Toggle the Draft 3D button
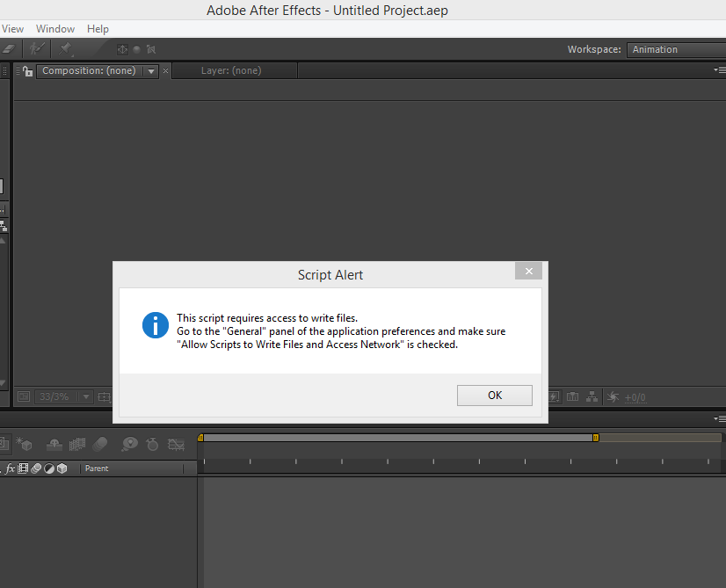The image size is (726, 588). 24,445
